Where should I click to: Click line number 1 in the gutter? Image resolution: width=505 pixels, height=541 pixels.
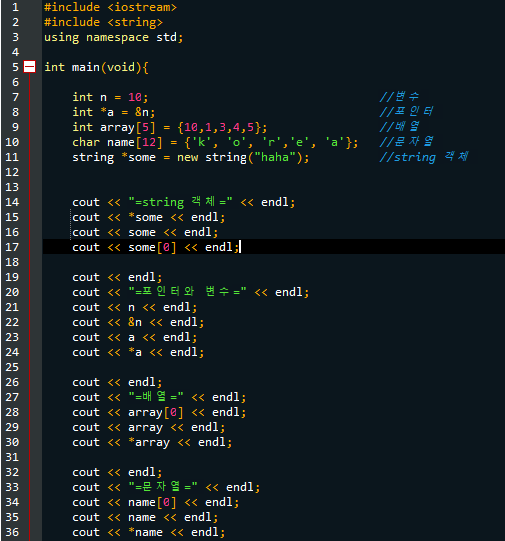click(16, 7)
